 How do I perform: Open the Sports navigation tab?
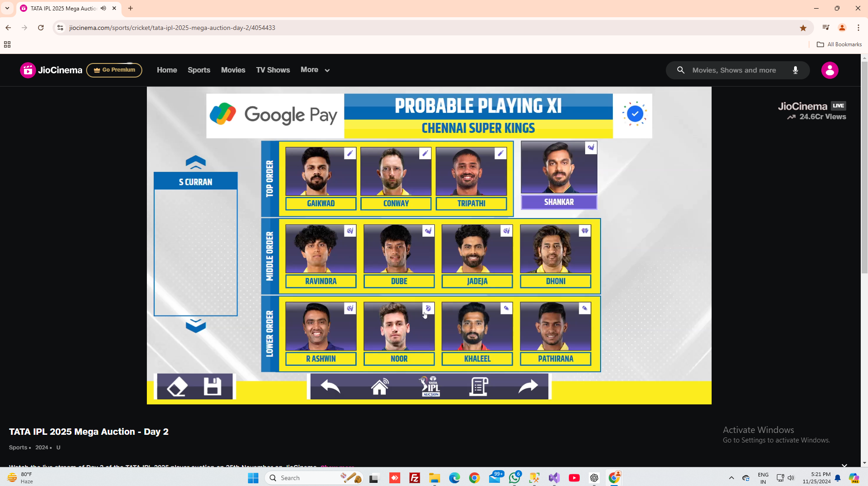click(199, 70)
